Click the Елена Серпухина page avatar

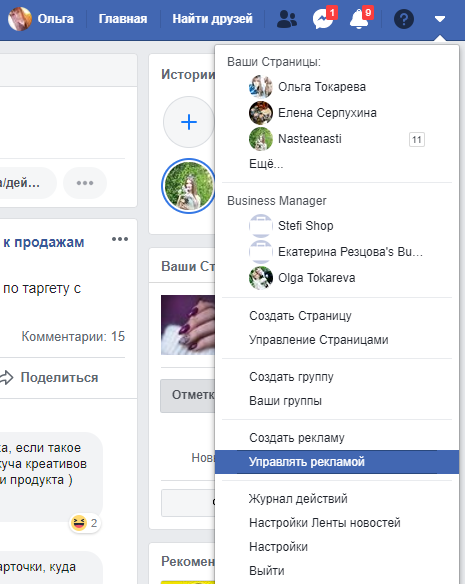[x=261, y=113]
